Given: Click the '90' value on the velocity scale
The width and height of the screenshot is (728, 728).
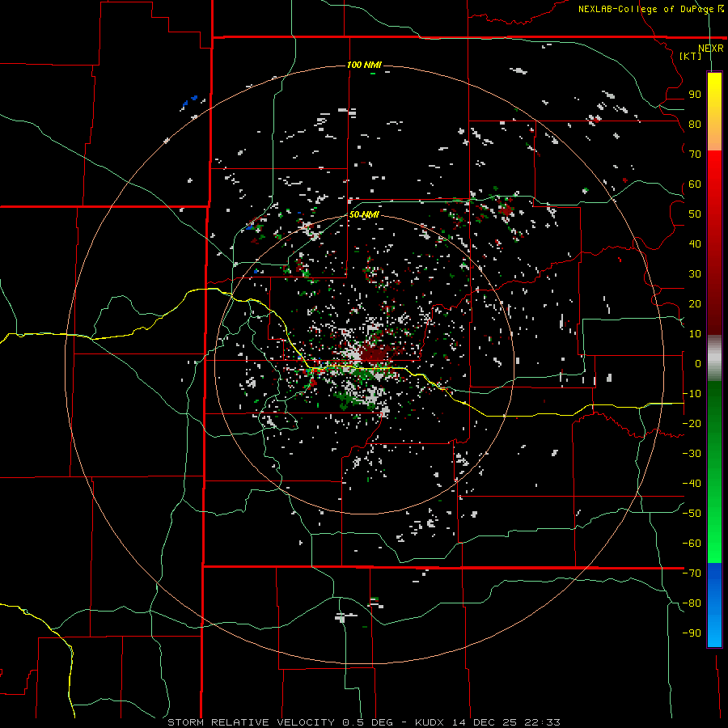Looking at the screenshot, I should (695, 95).
